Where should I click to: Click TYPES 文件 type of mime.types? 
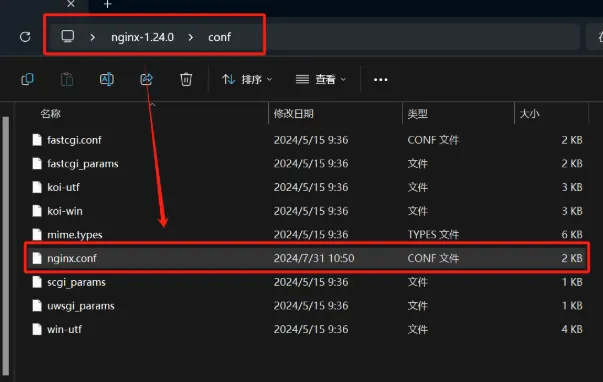pyautogui.click(x=433, y=234)
